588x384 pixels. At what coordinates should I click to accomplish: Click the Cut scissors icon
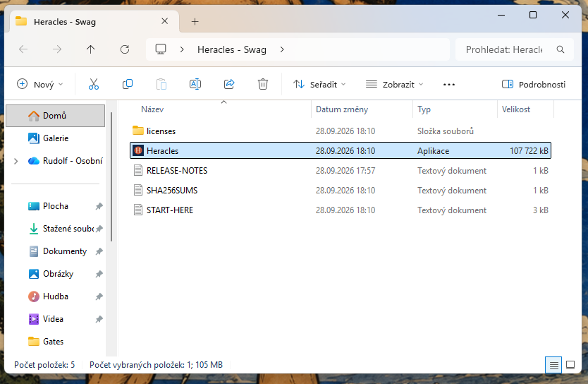coord(94,84)
